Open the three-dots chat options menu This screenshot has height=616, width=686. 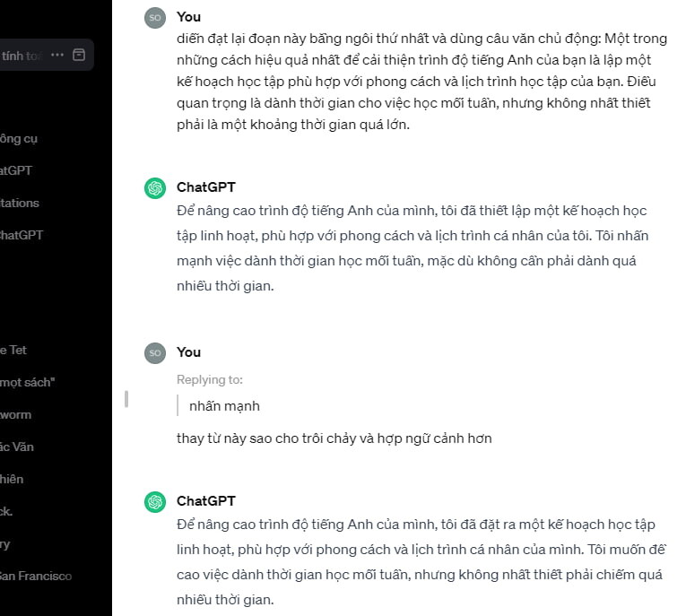point(57,55)
